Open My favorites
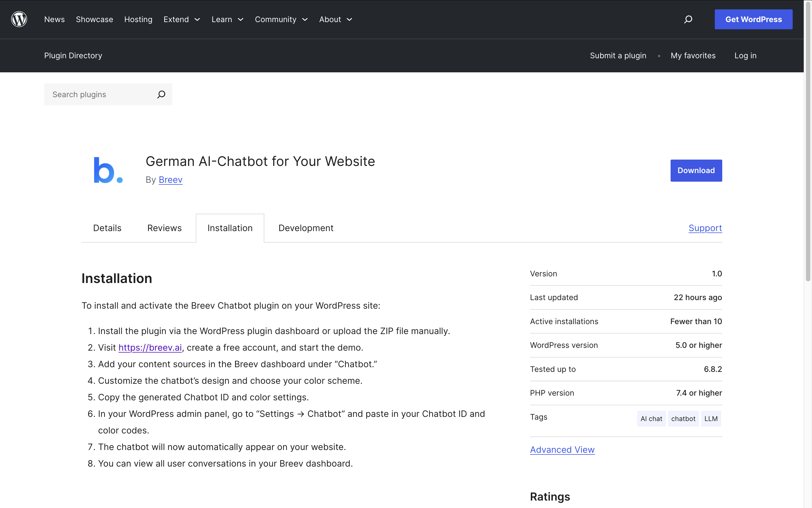Image resolution: width=812 pixels, height=508 pixels. coord(693,55)
